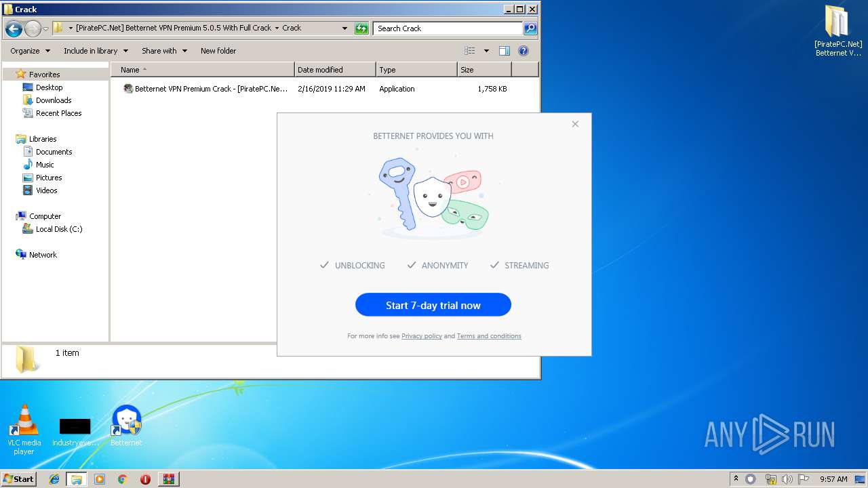The width and height of the screenshot is (868, 488).
Task: Click the Crack breadcrumb in address bar
Action: tap(292, 28)
